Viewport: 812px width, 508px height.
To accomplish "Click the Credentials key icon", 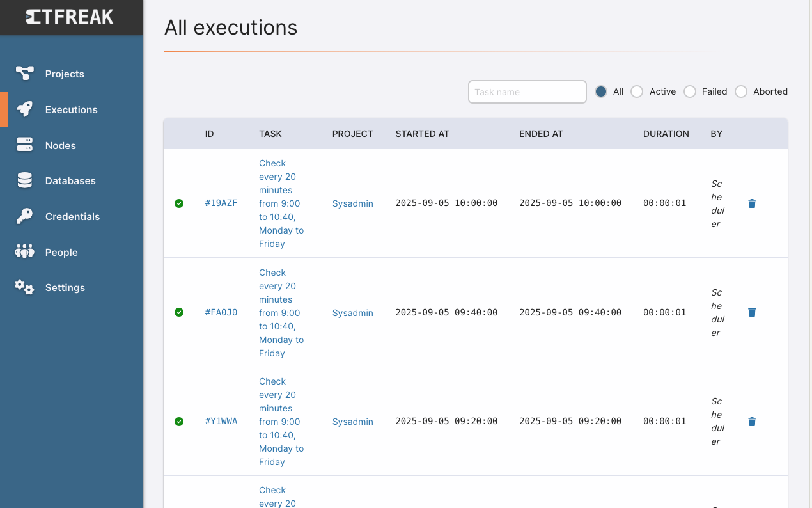I will pyautogui.click(x=24, y=216).
